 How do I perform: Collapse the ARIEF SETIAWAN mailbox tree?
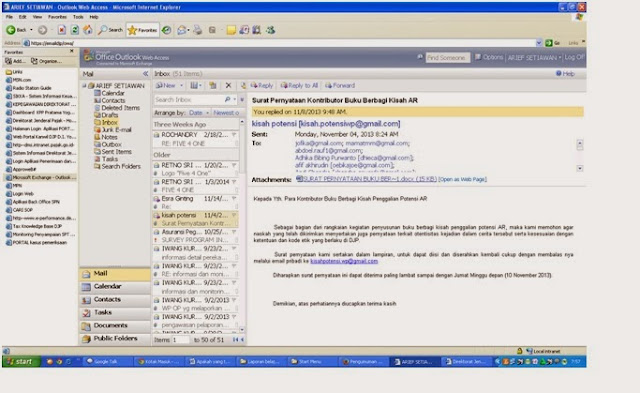tap(84, 86)
